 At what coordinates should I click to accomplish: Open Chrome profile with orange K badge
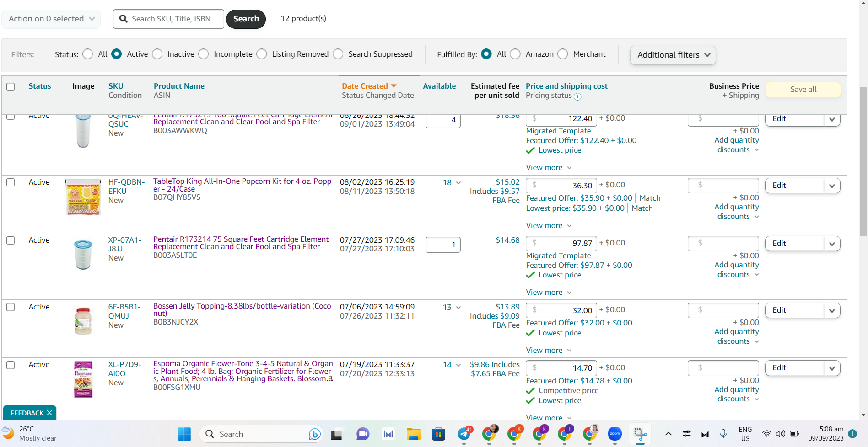click(x=514, y=433)
